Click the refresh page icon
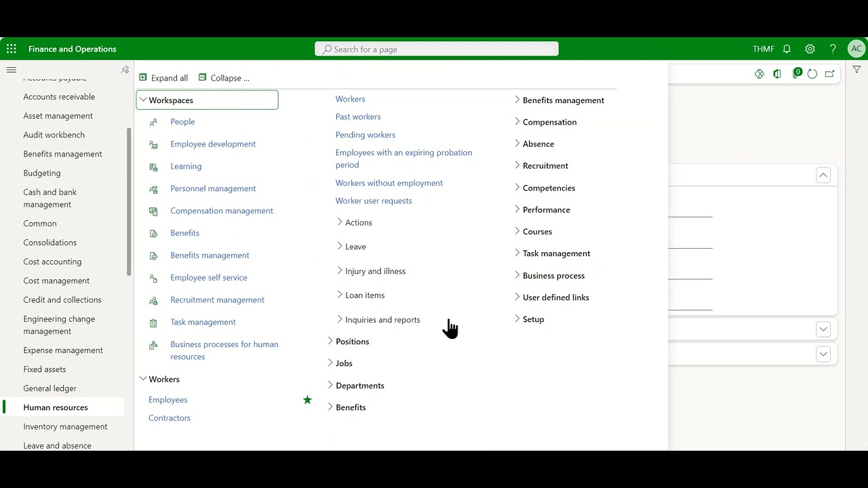868x488 pixels. click(x=812, y=74)
